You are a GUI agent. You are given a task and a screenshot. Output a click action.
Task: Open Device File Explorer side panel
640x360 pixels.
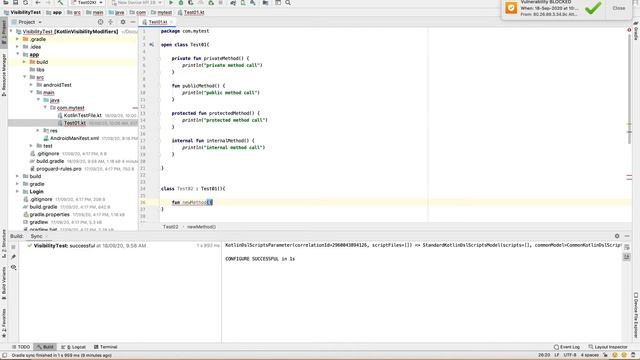point(636,315)
